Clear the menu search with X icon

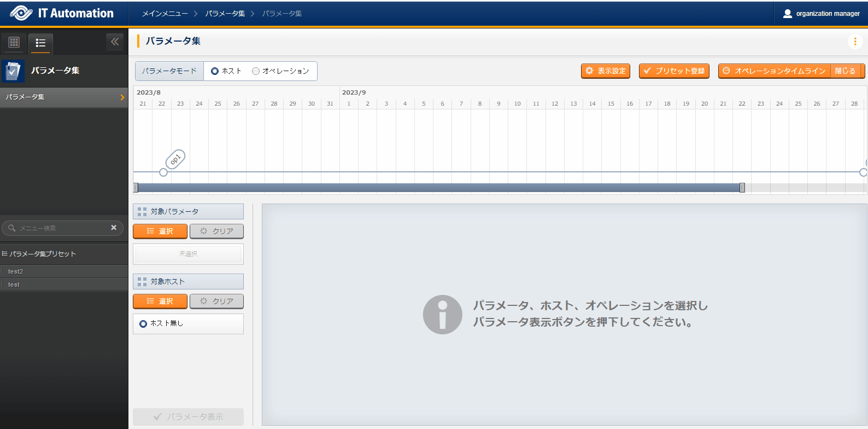pos(114,228)
